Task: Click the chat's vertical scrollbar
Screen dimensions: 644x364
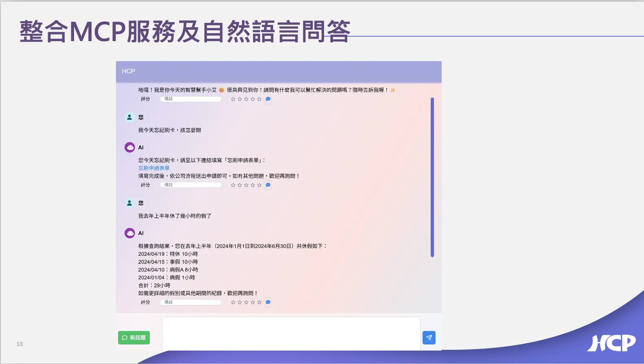Action: tap(432, 177)
